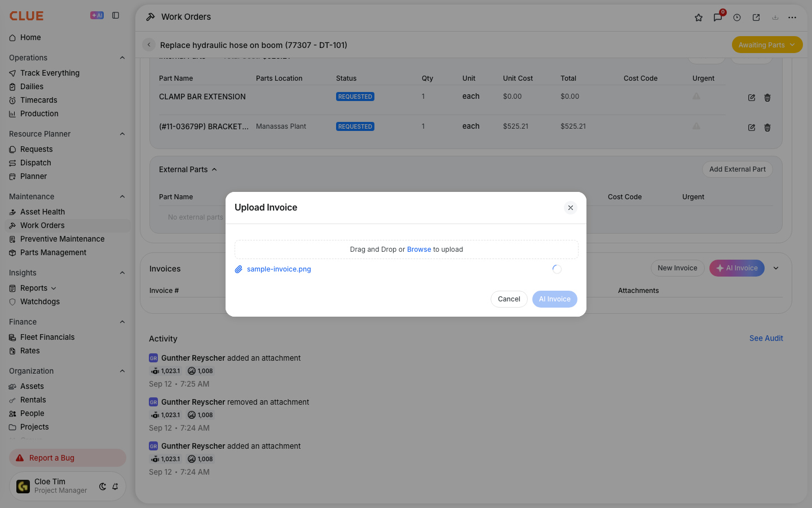The width and height of the screenshot is (812, 508).
Task: Click the favorite star icon in header
Action: [699, 17]
